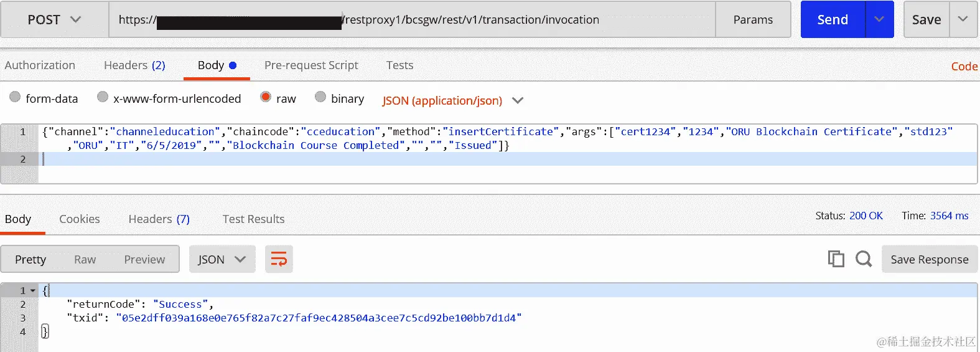Click the "insertCertificate" method value
The height and width of the screenshot is (352, 980).
501,131
